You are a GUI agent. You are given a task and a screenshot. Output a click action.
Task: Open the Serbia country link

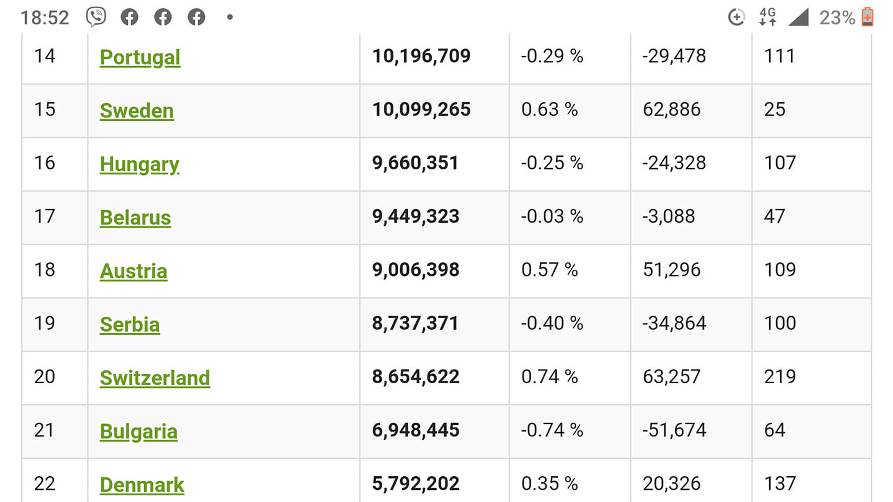[130, 325]
